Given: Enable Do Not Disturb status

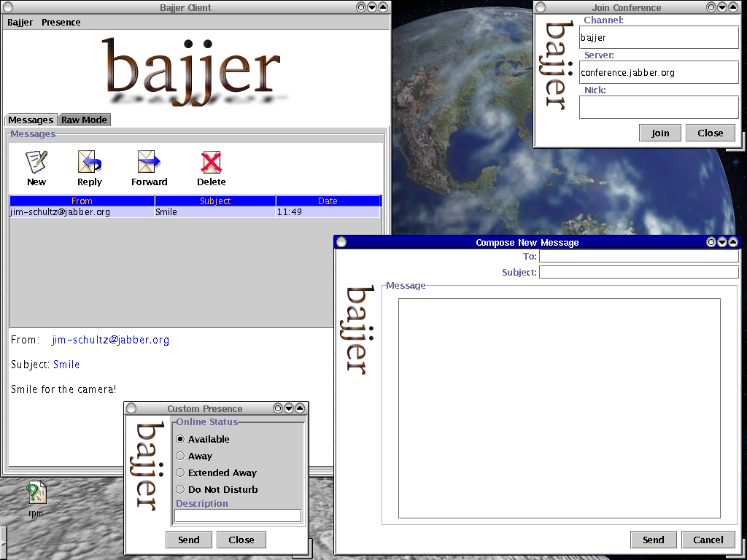Looking at the screenshot, I should [180, 489].
